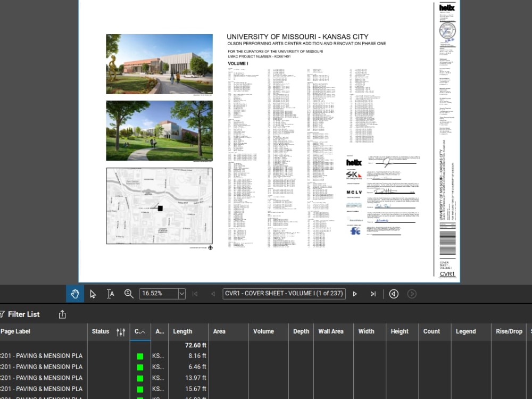Jump to the last page
Screen dimensions: 532x399
(x=373, y=294)
